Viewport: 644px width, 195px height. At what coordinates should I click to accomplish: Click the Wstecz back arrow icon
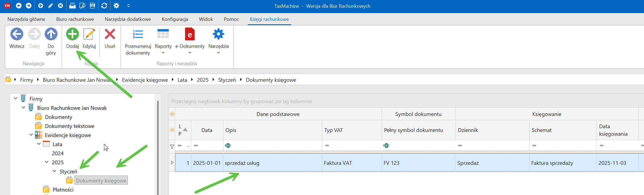coord(17,34)
